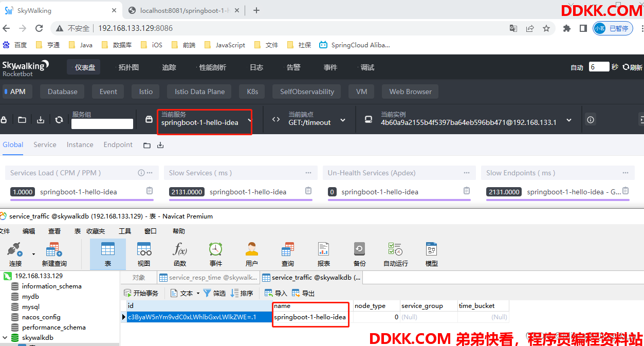The height and width of the screenshot is (346, 644).
Task: Click the translate page icon in address bar
Action: pos(513,28)
